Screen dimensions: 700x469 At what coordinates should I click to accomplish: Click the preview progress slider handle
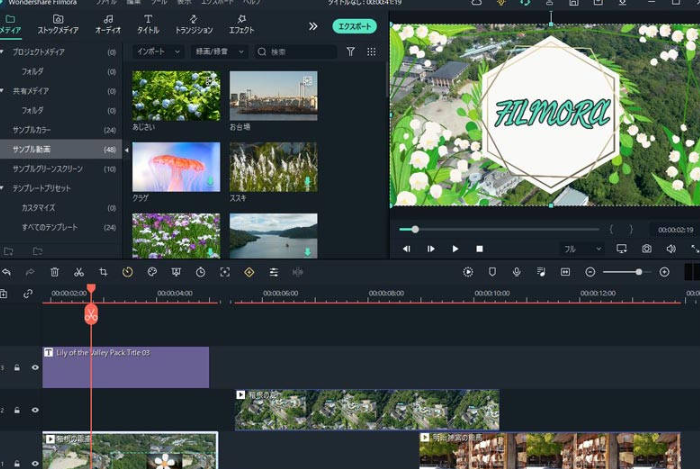coord(415,229)
